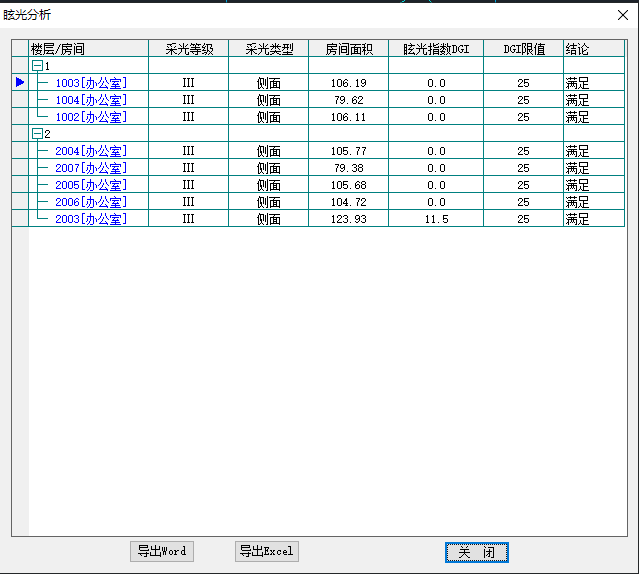Select room 1004[办公室] entry
The width and height of the screenshot is (639, 574).
90,100
